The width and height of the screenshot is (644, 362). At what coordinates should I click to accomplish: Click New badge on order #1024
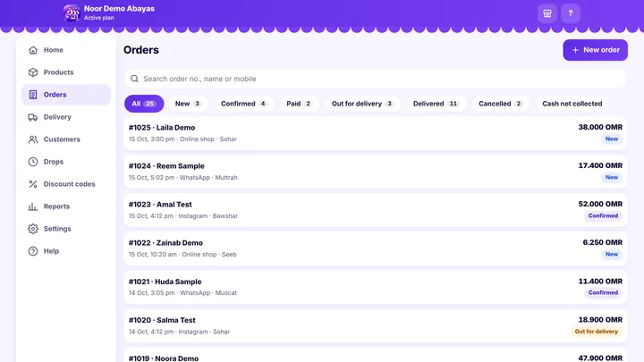click(612, 178)
